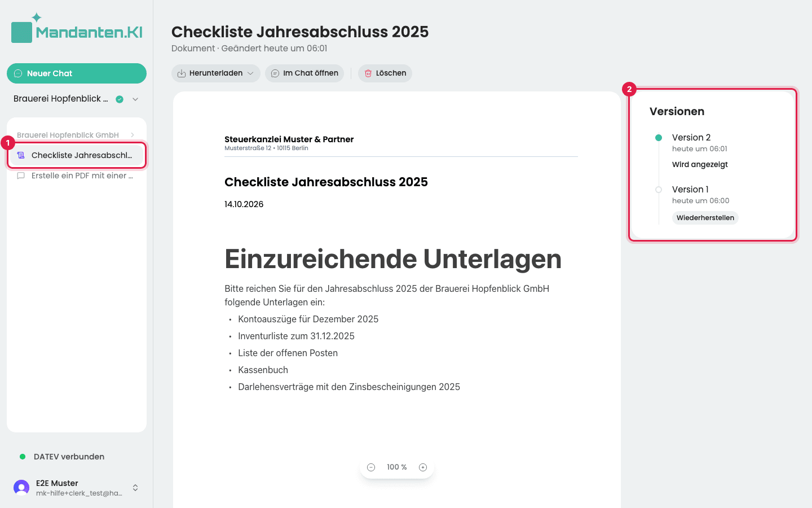The width and height of the screenshot is (812, 508).
Task: Open the document with Im Chat öffnen
Action: point(304,73)
